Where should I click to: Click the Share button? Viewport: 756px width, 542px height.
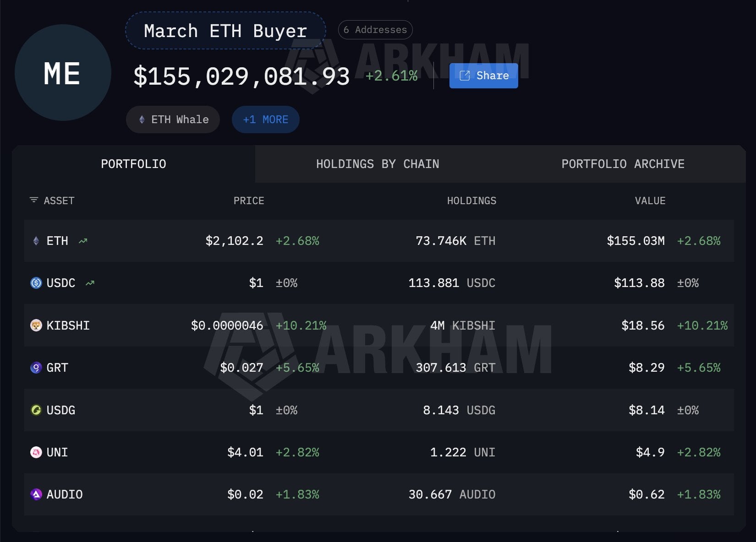483,76
